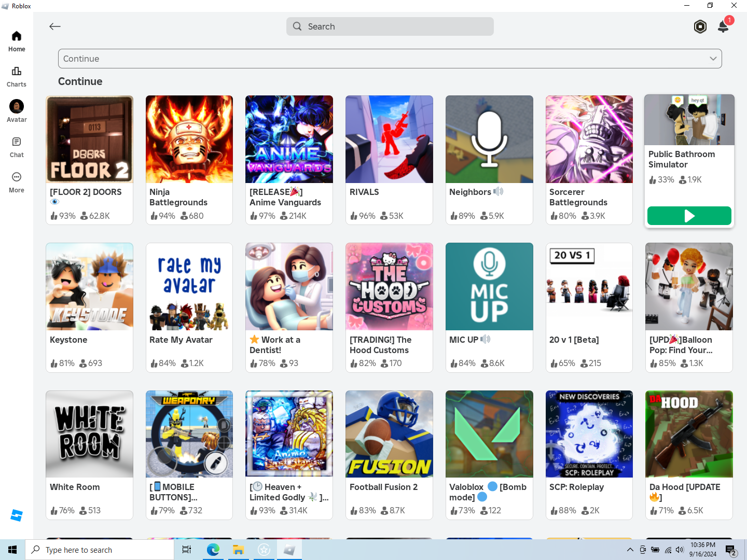This screenshot has height=560, width=747.
Task: Open the Keystone game thumbnail
Action: (x=89, y=287)
